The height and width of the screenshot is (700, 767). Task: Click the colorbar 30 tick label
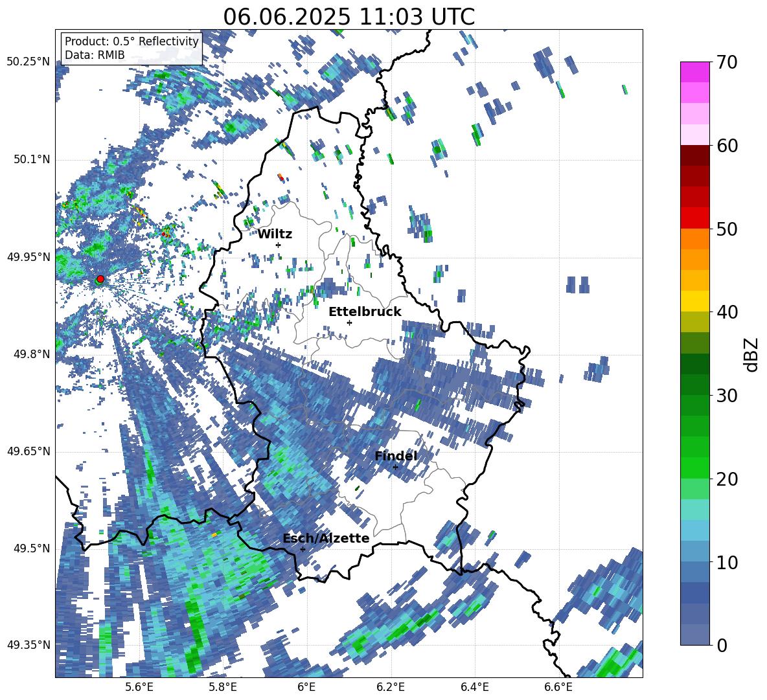727,396
